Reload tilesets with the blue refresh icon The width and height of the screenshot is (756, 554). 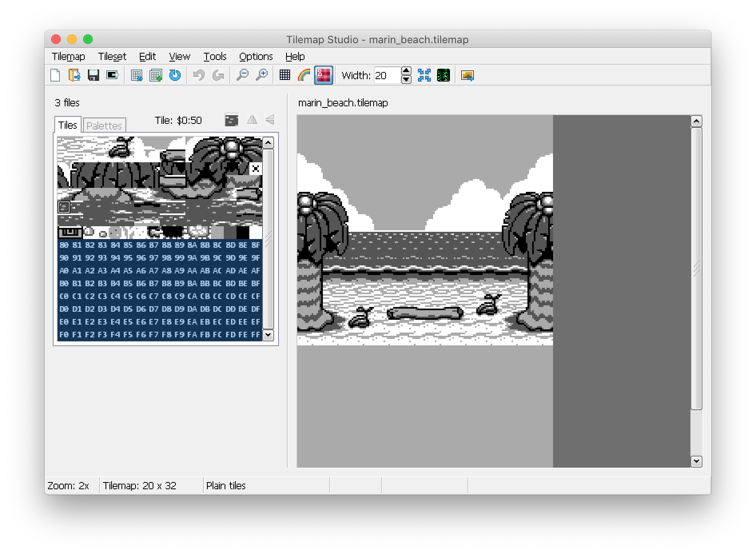coord(175,75)
